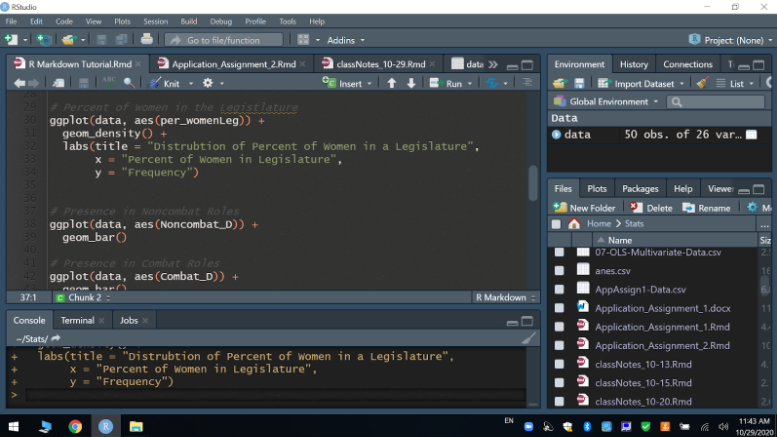Select the checkbox for classNotes_10-13.Rmd
This screenshot has width=777, height=437.
[559, 364]
